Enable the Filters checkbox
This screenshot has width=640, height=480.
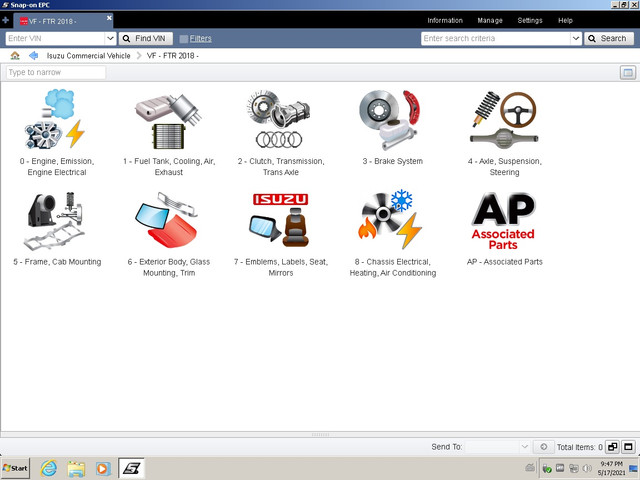184,39
